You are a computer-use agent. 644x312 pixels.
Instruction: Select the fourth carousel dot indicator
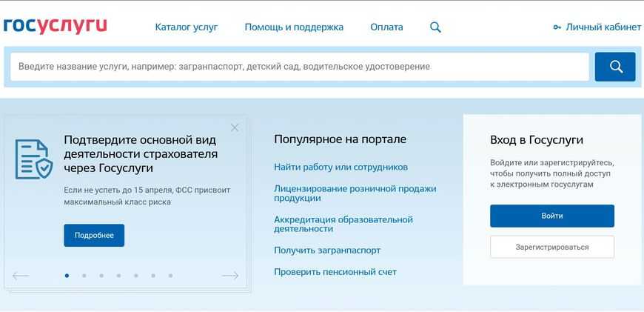point(118,276)
